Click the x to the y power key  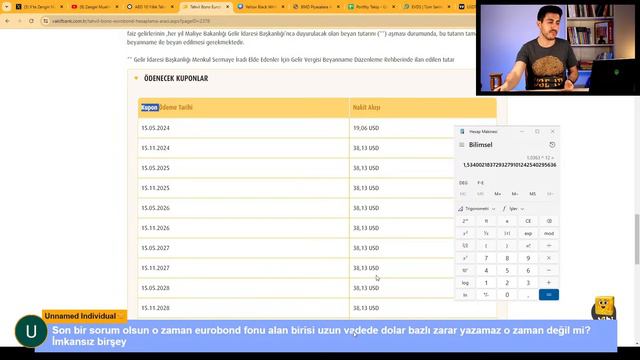(x=465, y=258)
